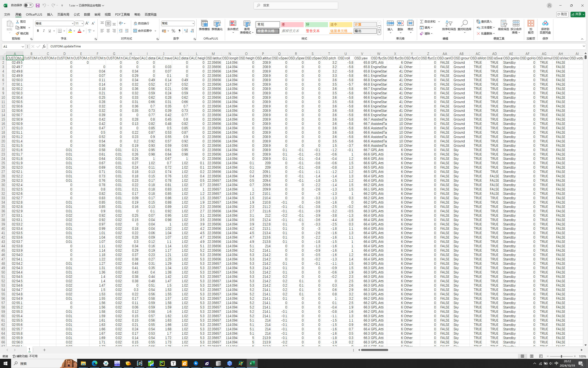Click the 批注 Comments button

point(562,14)
